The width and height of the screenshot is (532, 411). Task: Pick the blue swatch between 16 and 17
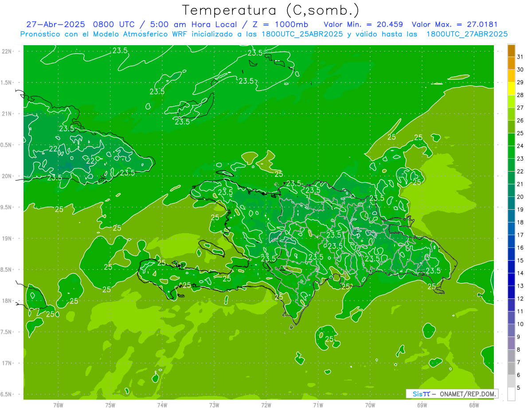(511, 241)
